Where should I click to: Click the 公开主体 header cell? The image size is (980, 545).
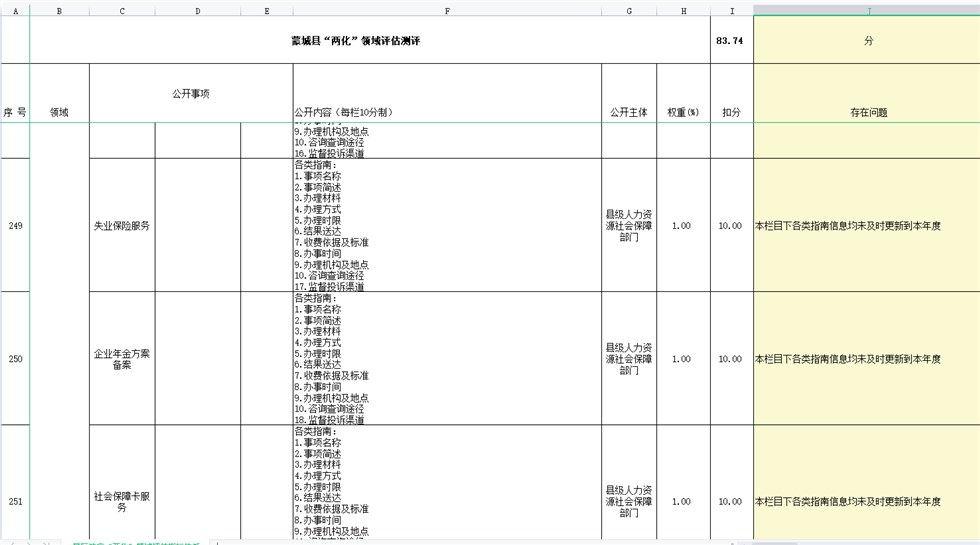tap(629, 113)
